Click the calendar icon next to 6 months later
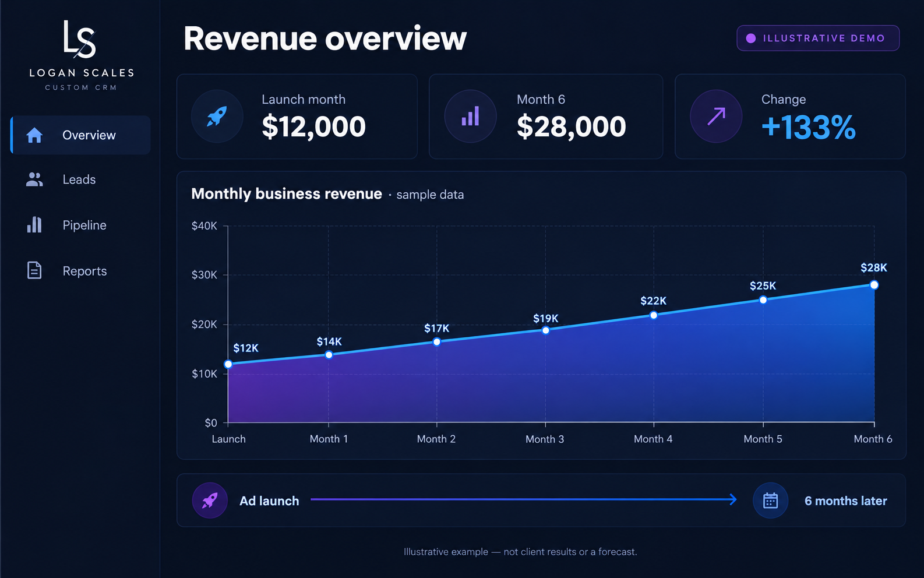 (770, 501)
